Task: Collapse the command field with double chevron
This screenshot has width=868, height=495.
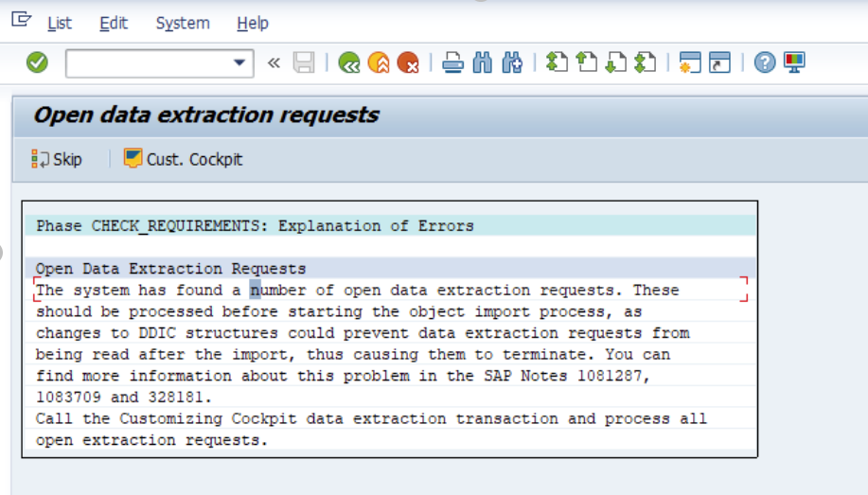Action: (x=274, y=63)
